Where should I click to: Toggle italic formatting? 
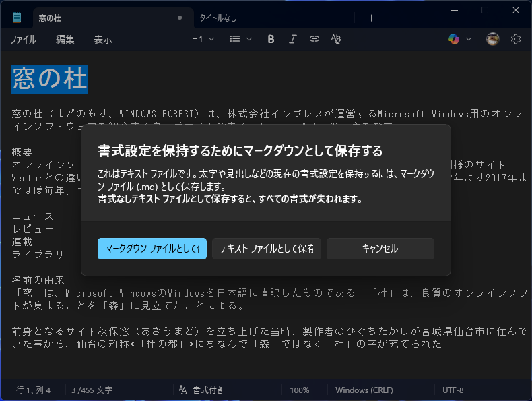292,39
